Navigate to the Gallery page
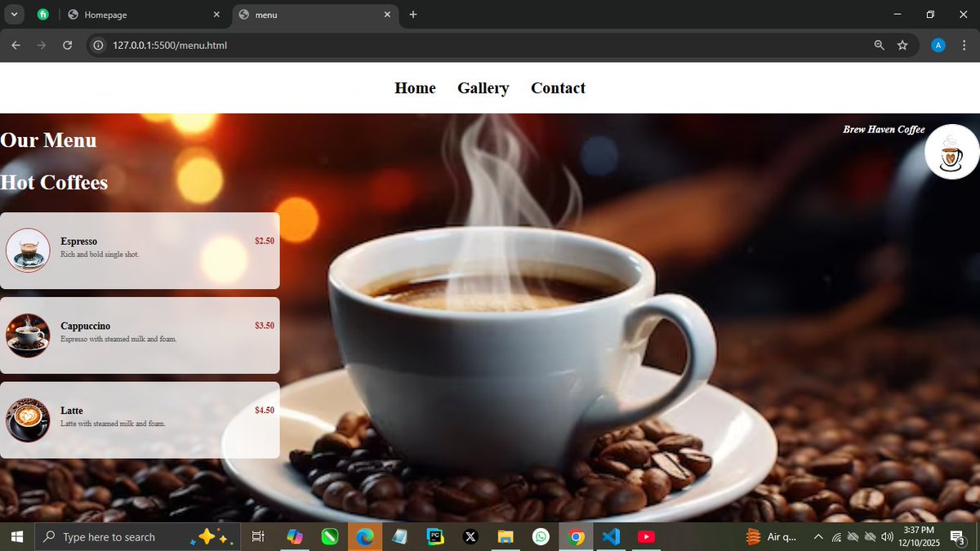This screenshot has height=551, width=980. click(483, 88)
